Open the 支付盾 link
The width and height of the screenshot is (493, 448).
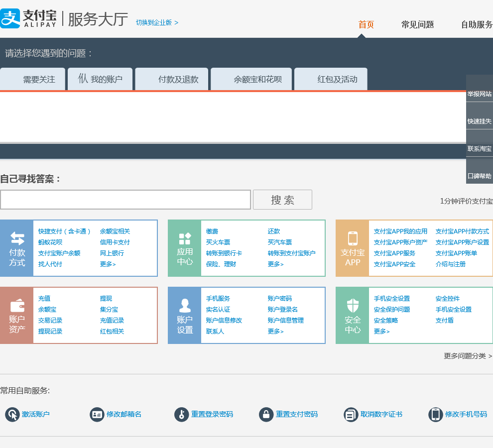pos(445,321)
